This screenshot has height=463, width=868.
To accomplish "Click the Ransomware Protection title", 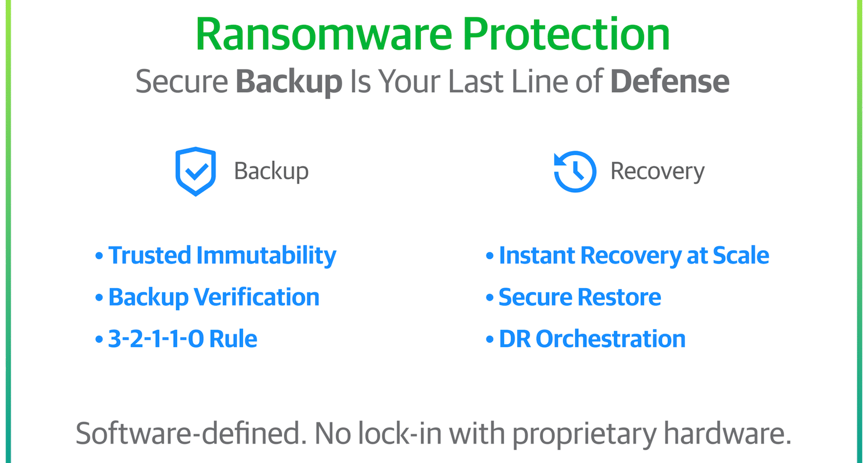I will click(x=433, y=33).
